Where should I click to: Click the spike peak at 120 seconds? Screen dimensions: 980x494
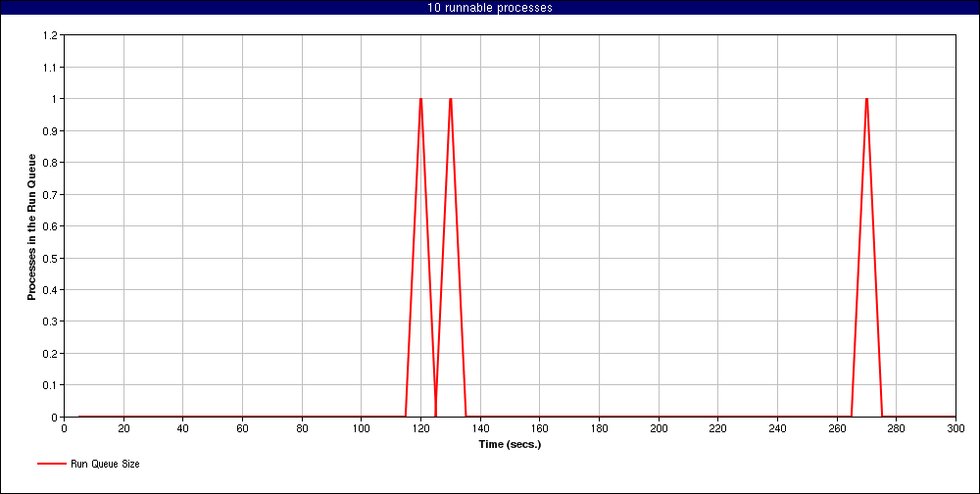coord(420,99)
